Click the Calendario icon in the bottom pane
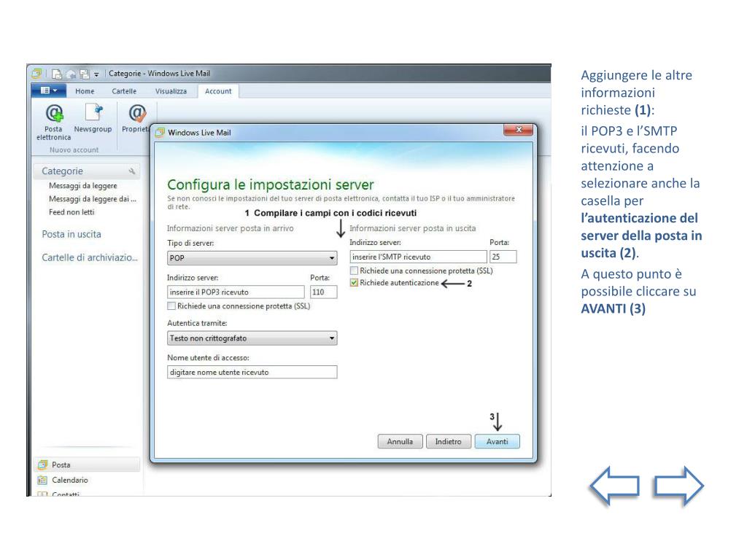This screenshot has width=747, height=560. (x=42, y=480)
